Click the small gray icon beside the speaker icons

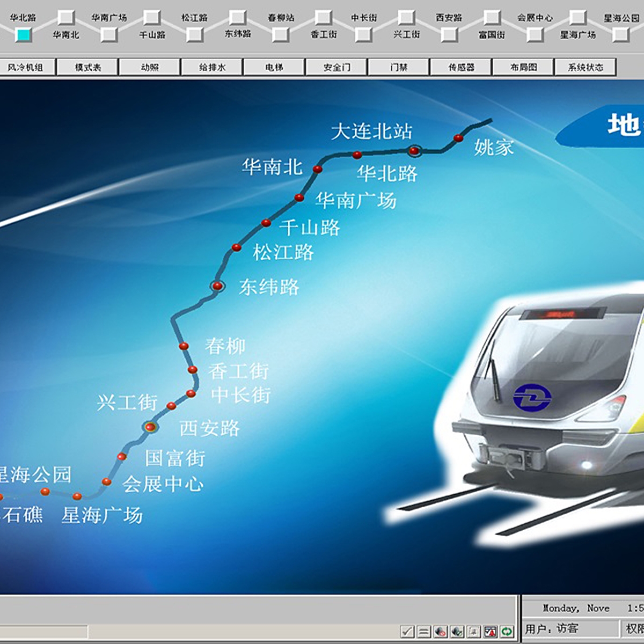click(474, 632)
